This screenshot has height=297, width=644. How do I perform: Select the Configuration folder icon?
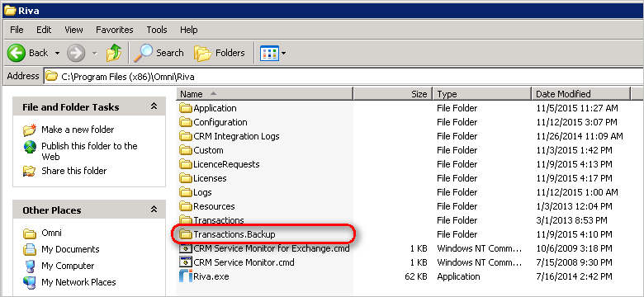coord(186,122)
